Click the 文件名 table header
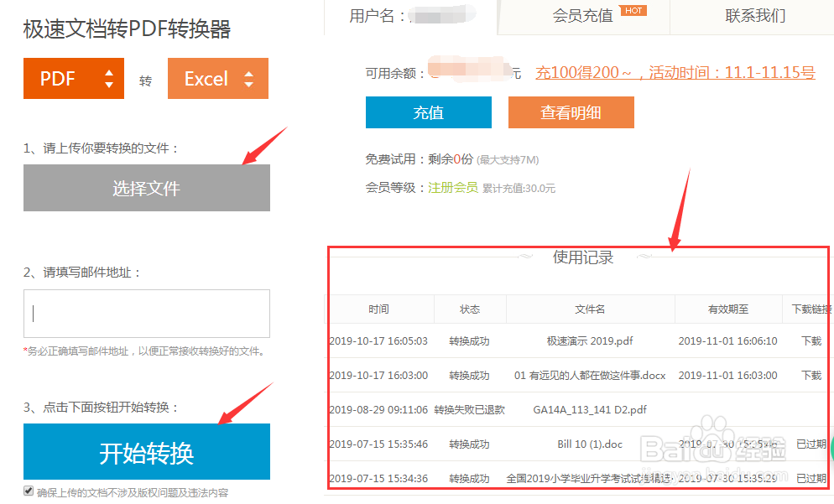The width and height of the screenshot is (834, 504). (x=590, y=309)
